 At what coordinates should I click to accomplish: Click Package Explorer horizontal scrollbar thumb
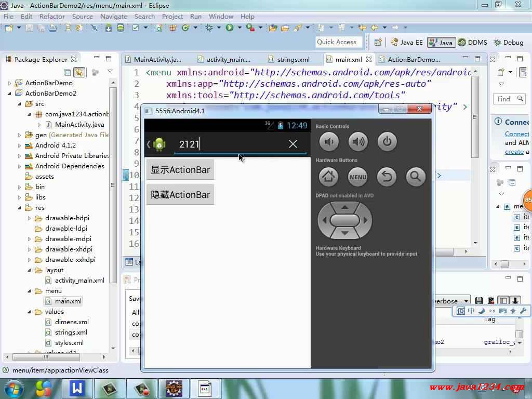46,357
